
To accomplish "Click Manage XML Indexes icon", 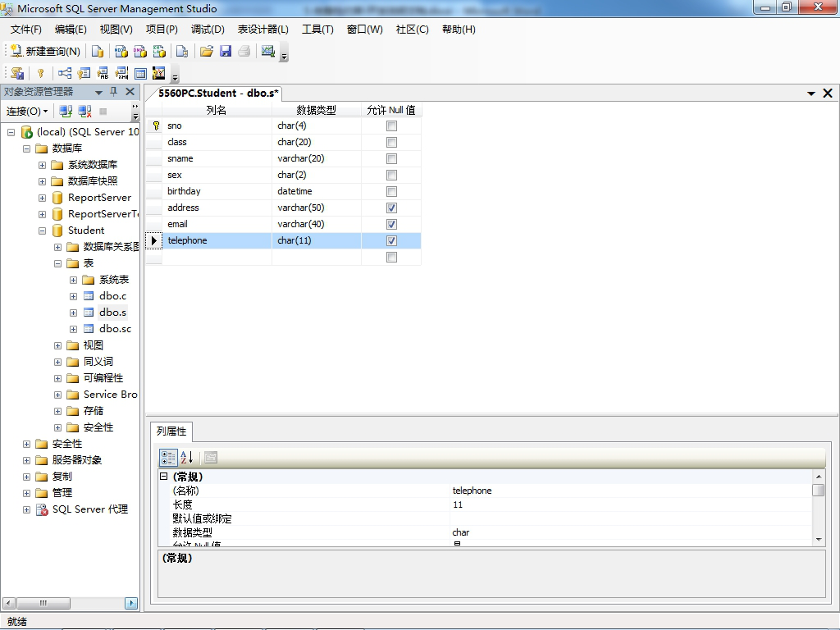I will click(x=121, y=73).
